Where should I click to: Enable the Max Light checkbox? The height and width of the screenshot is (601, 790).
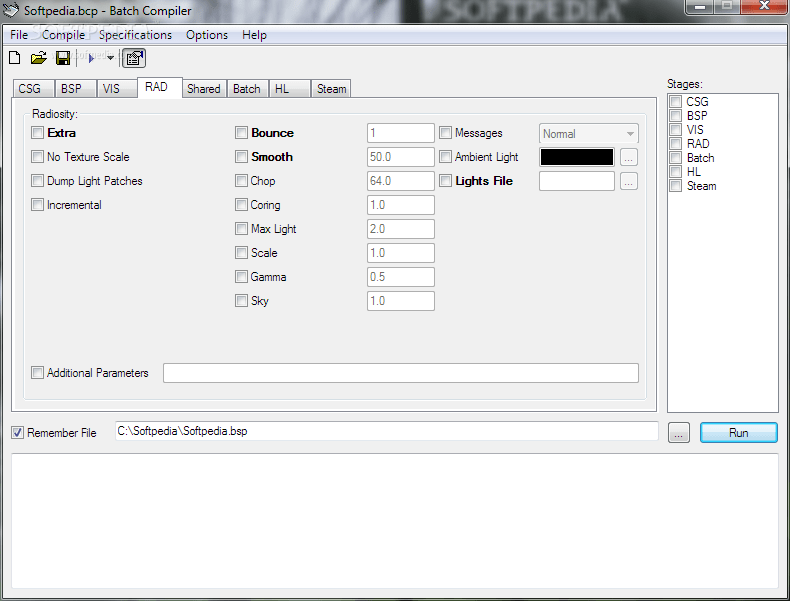point(241,229)
